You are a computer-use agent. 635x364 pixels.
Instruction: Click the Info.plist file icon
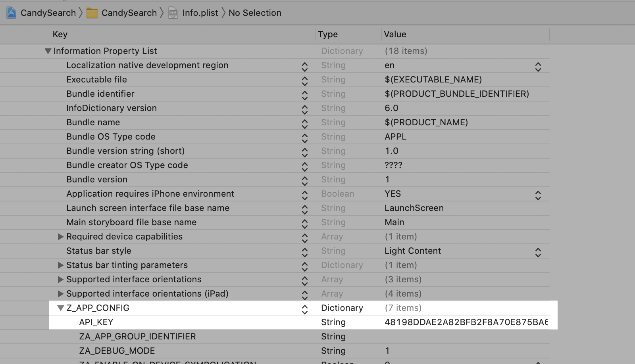coord(173,13)
